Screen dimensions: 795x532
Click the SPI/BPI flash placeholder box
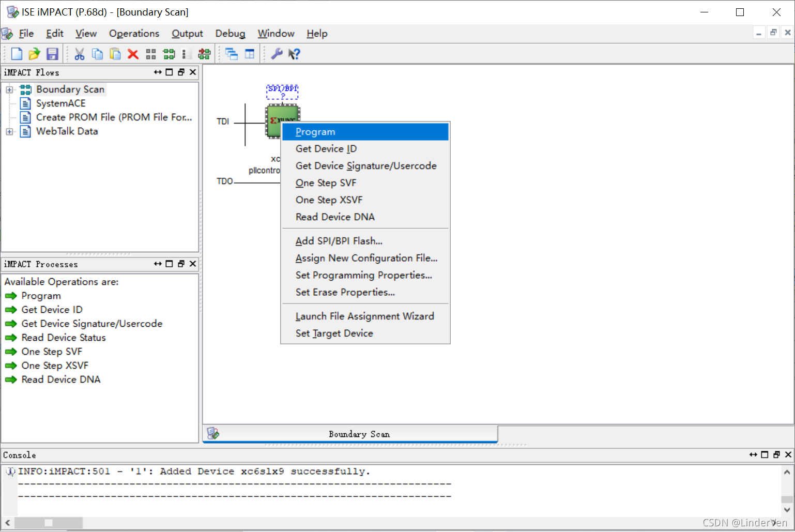pos(283,92)
